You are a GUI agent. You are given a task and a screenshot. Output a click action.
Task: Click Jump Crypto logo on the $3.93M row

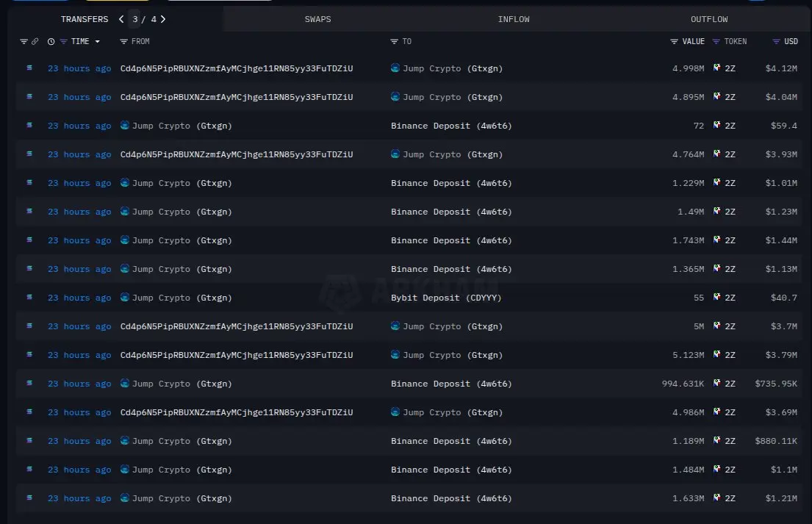tap(395, 154)
